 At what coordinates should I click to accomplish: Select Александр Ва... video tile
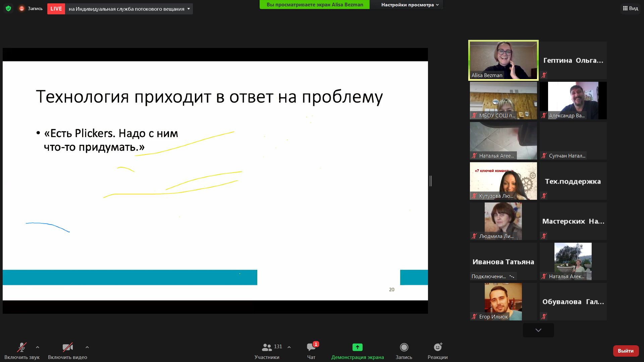tap(573, 101)
